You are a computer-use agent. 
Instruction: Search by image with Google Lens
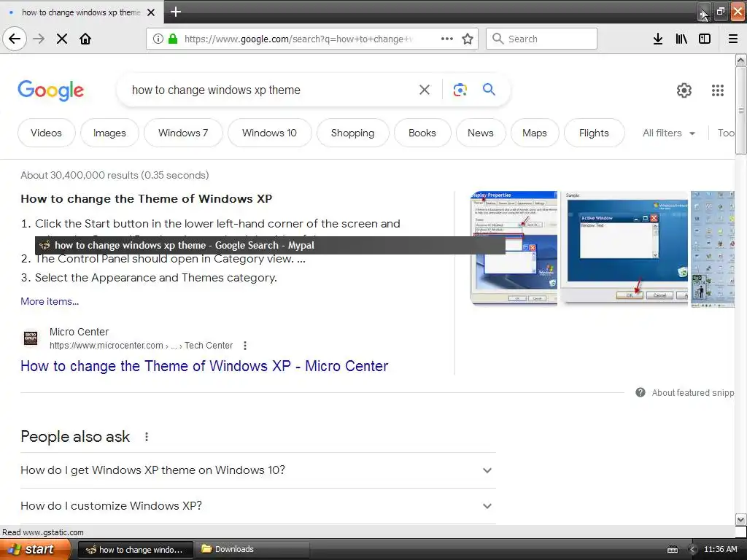pos(460,90)
